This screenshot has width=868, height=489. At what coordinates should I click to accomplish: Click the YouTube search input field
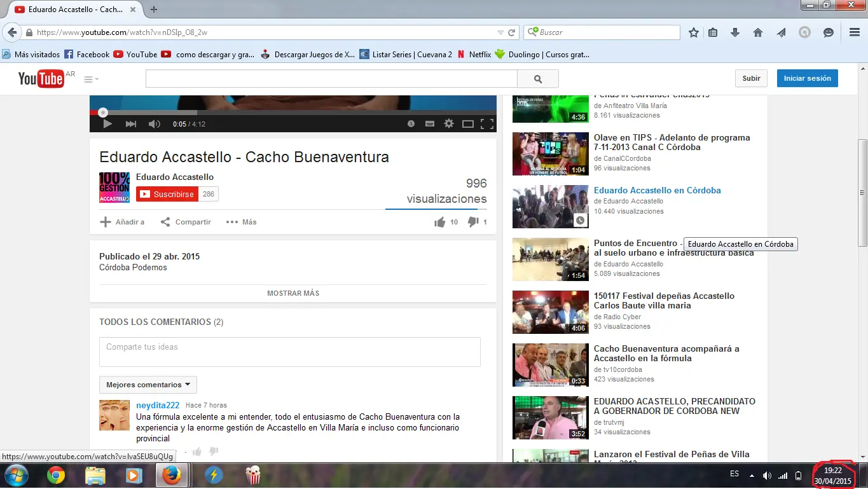(331, 79)
